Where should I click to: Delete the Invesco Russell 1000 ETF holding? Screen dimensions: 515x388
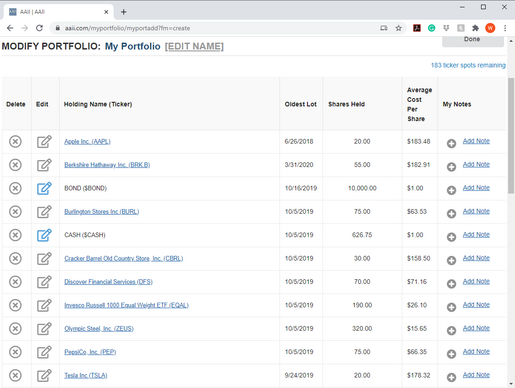[15, 305]
